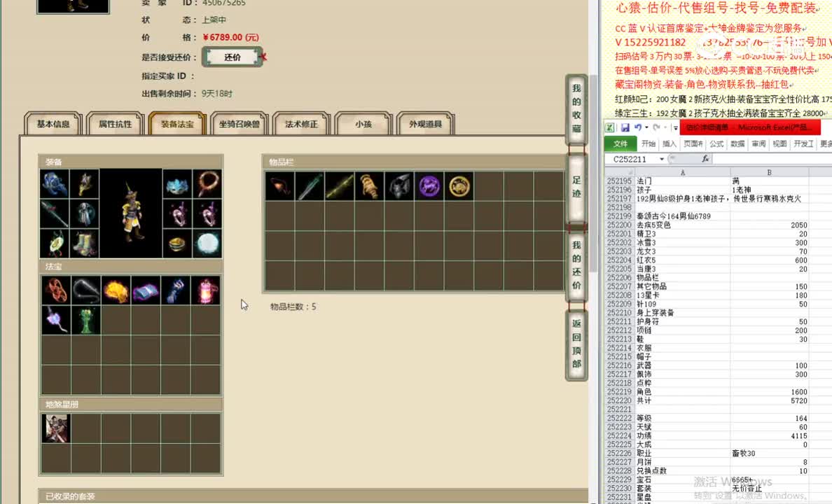
Task: Click the Redo arrow in Excel
Action: tap(656, 127)
